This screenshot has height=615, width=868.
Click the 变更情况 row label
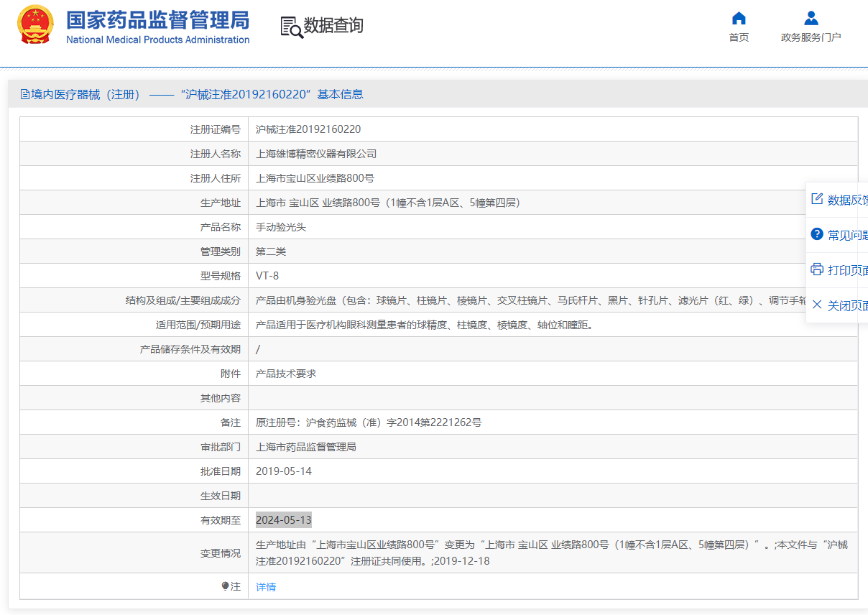221,553
